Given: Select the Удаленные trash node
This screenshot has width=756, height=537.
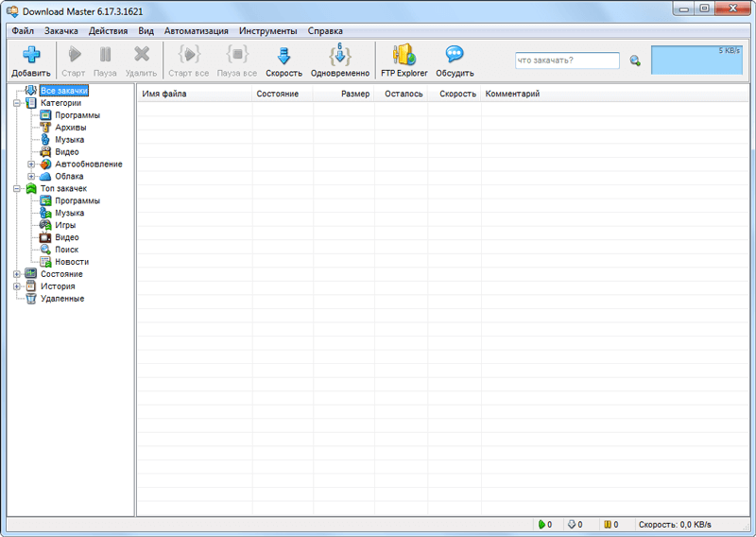Looking at the screenshot, I should (x=62, y=299).
